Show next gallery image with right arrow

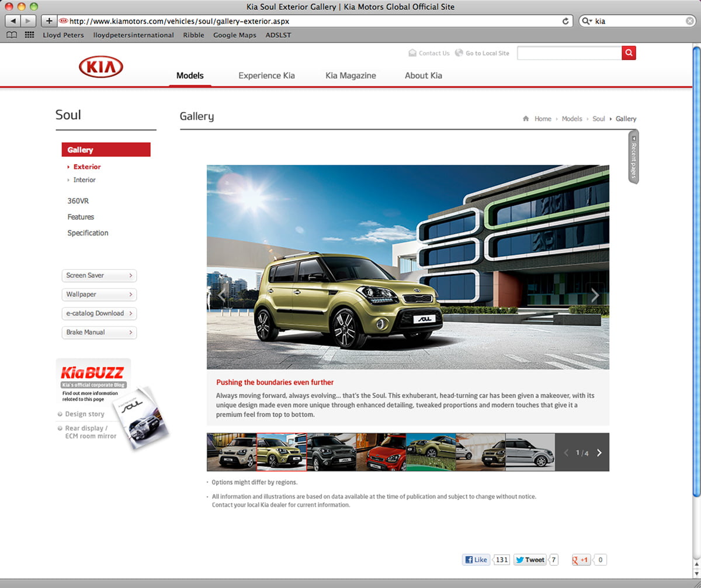click(x=595, y=295)
